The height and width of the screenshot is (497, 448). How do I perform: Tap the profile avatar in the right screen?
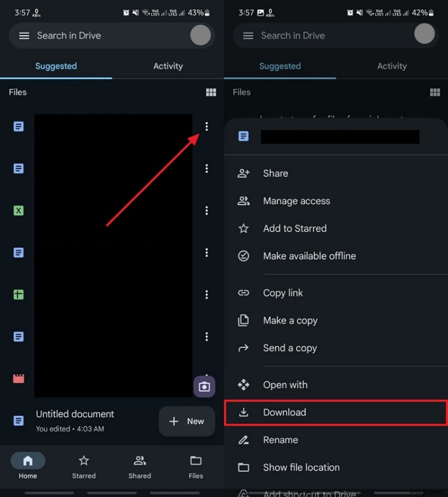(x=424, y=34)
